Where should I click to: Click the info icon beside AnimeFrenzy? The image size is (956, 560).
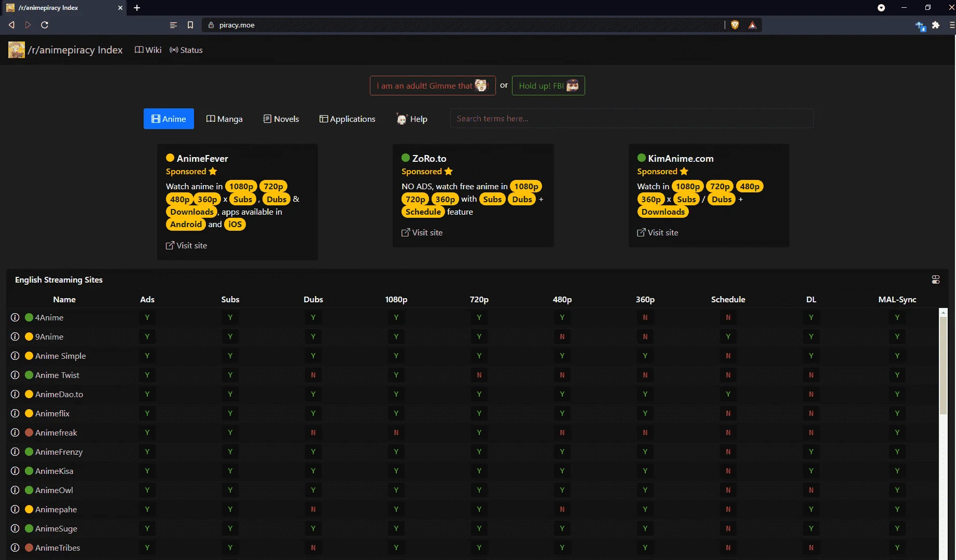15,452
